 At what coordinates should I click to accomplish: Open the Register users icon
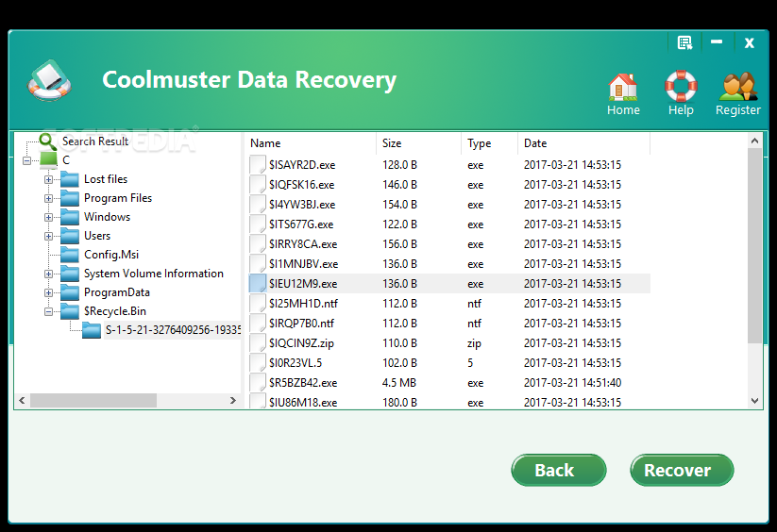point(738,87)
